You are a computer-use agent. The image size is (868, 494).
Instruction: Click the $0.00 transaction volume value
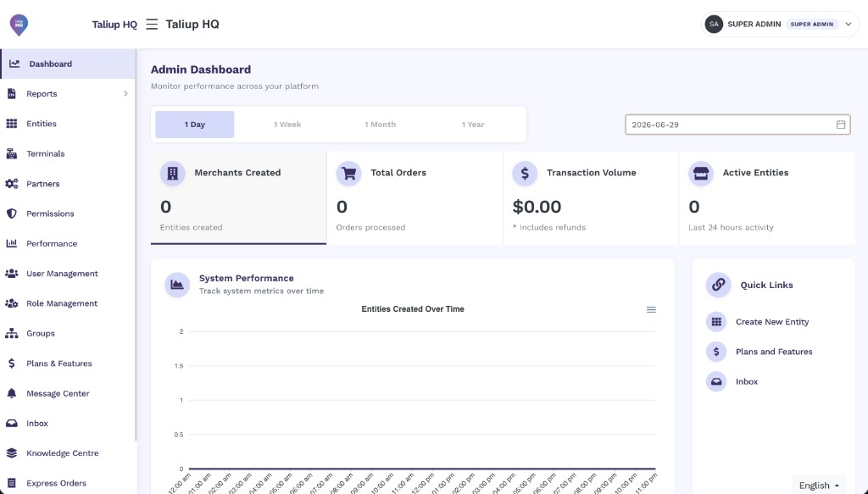click(x=537, y=207)
